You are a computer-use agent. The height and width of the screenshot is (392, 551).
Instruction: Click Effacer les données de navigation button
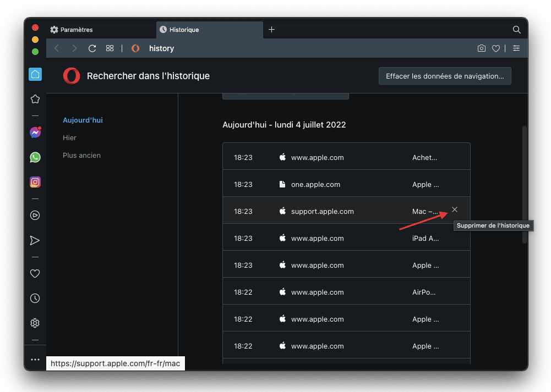[445, 76]
